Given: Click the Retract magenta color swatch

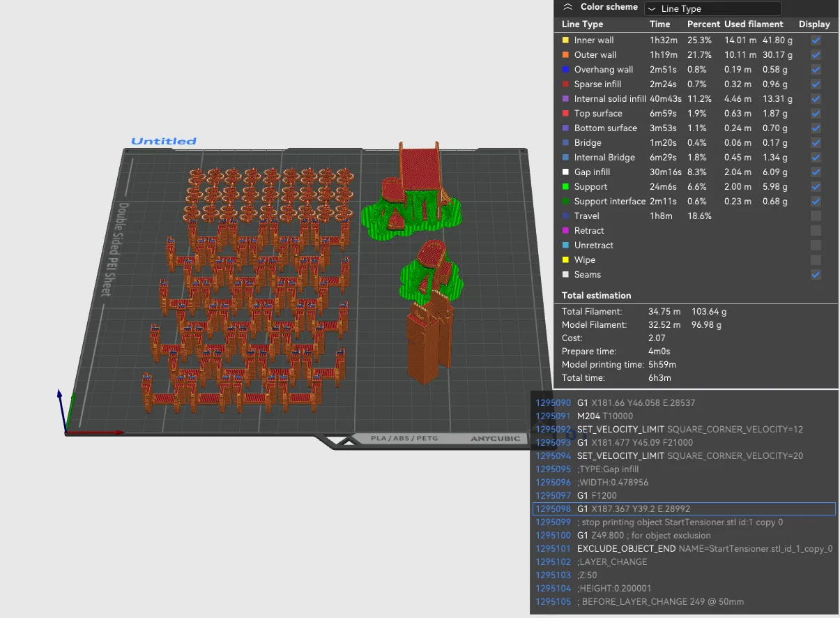Looking at the screenshot, I should 566,231.
